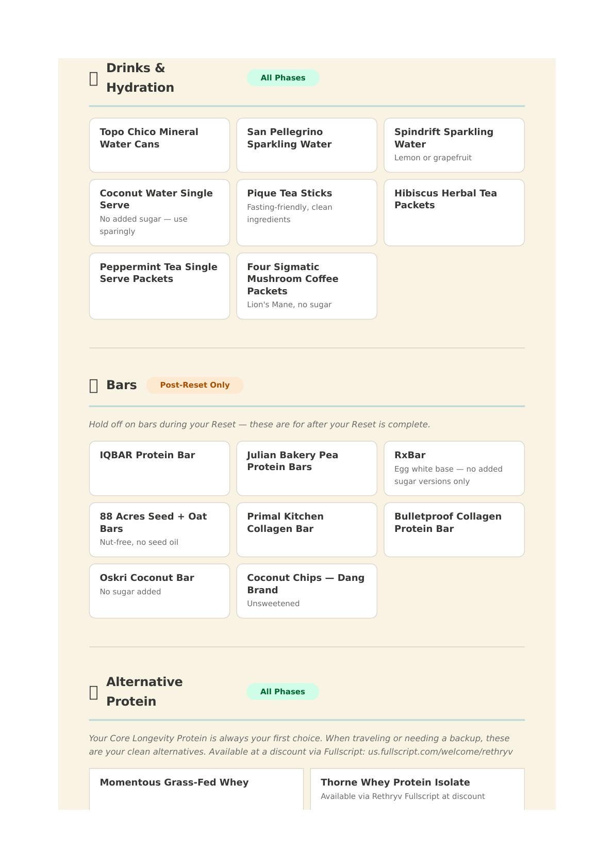Select Julian Bakery Pea Protein Bars card
This screenshot has width=614, height=868.
(307, 469)
